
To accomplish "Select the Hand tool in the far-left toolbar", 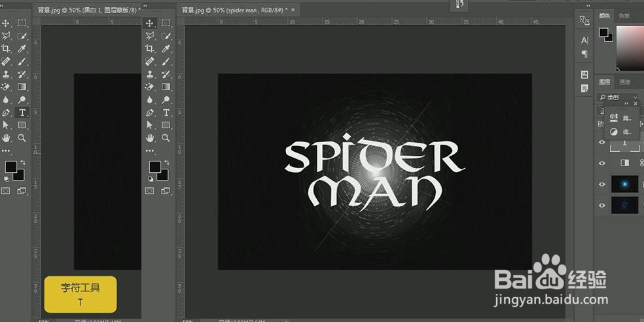I will pyautogui.click(x=6, y=137).
